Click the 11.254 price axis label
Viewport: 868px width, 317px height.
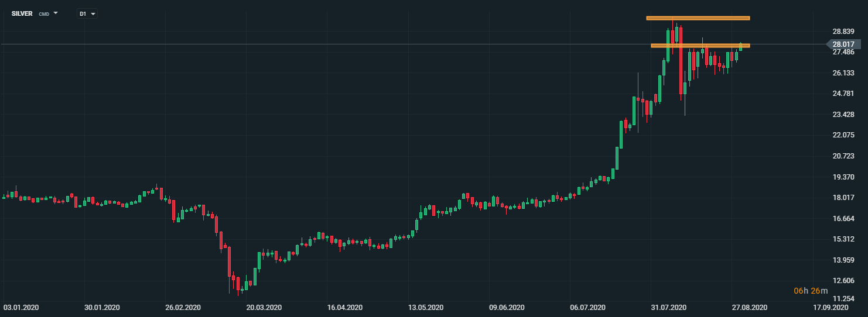[843, 298]
